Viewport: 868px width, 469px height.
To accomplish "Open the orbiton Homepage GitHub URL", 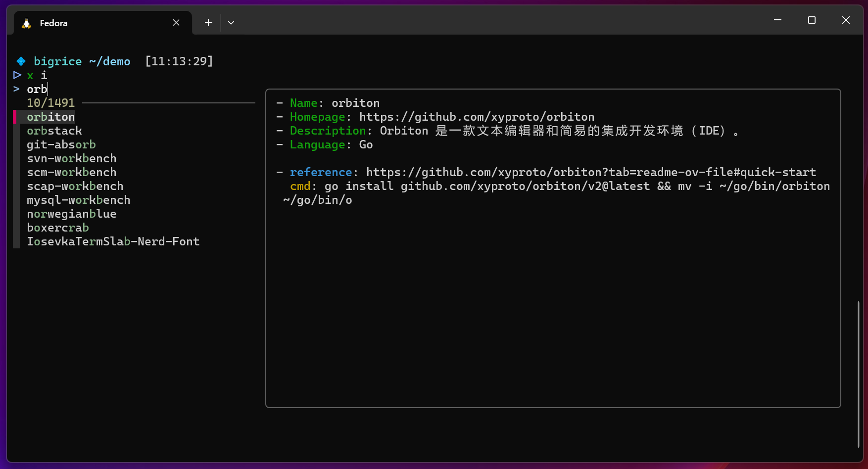I will (477, 117).
